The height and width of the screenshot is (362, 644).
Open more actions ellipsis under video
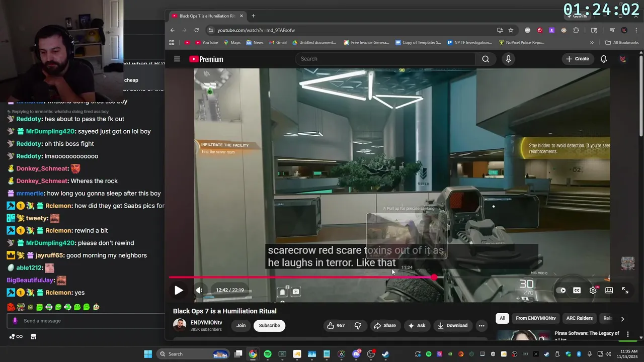point(481,325)
